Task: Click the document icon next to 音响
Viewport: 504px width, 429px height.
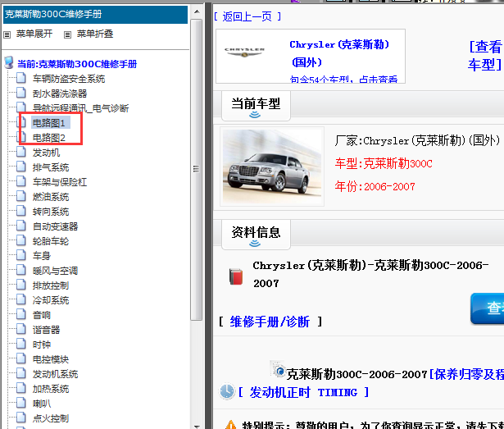Action: (21, 314)
